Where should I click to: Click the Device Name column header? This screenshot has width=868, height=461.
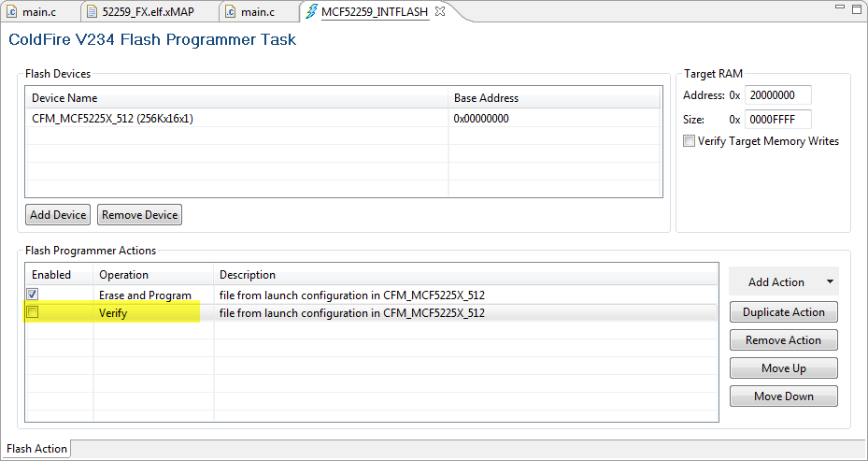pyautogui.click(x=64, y=98)
